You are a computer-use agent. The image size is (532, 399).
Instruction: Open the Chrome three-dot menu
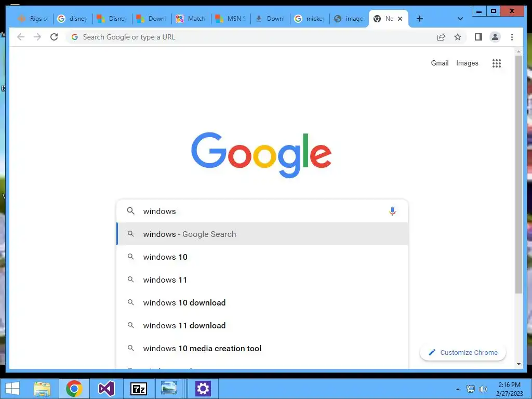(x=512, y=37)
